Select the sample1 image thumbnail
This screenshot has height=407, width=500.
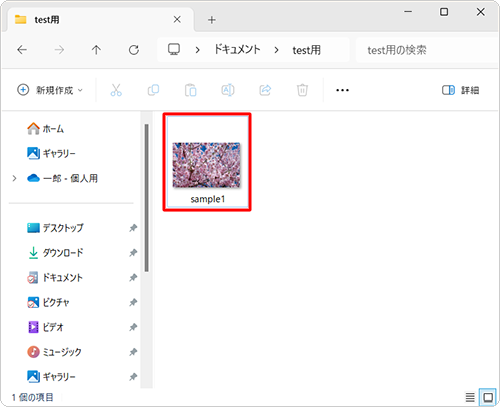tap(206, 165)
